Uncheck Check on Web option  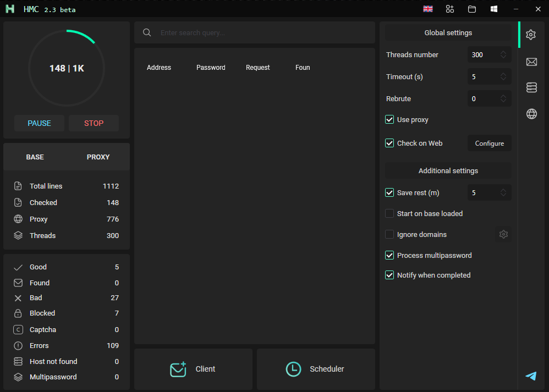[389, 143]
